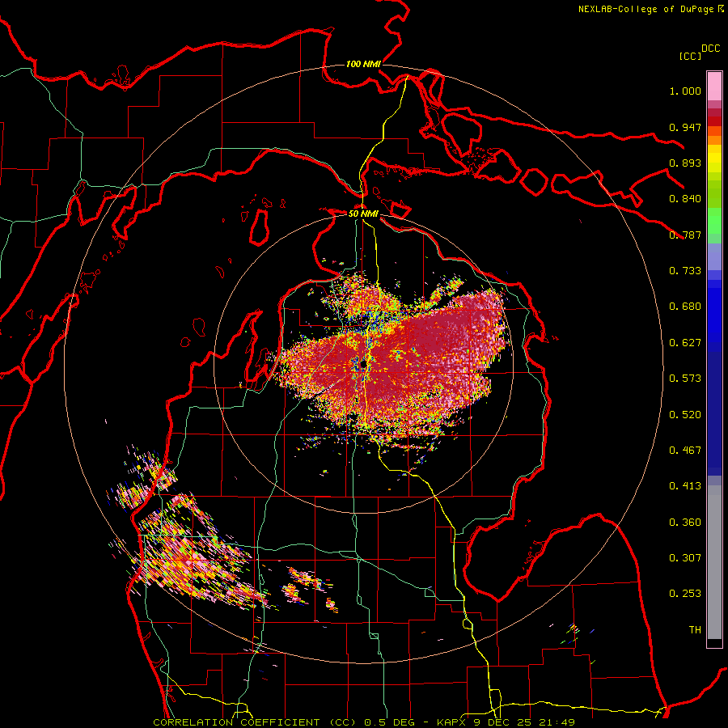Click the 0.413 color scale value

point(685,486)
